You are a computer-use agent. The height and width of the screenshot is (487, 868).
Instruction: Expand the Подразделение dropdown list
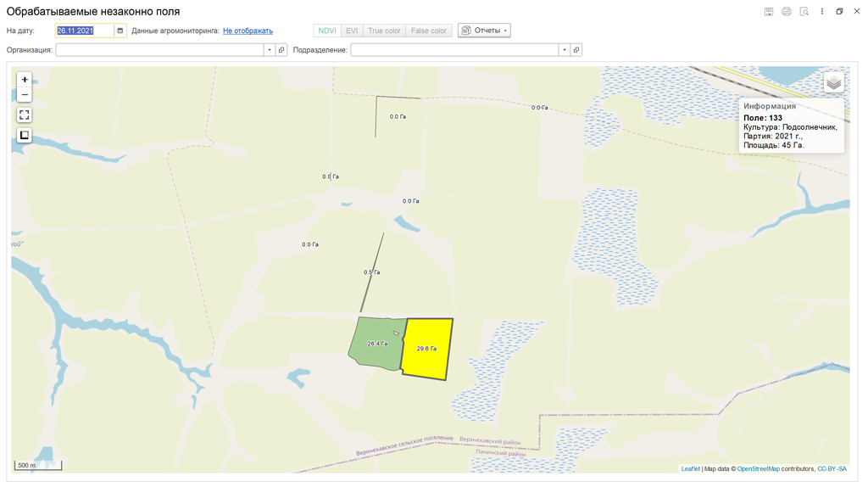pos(565,50)
